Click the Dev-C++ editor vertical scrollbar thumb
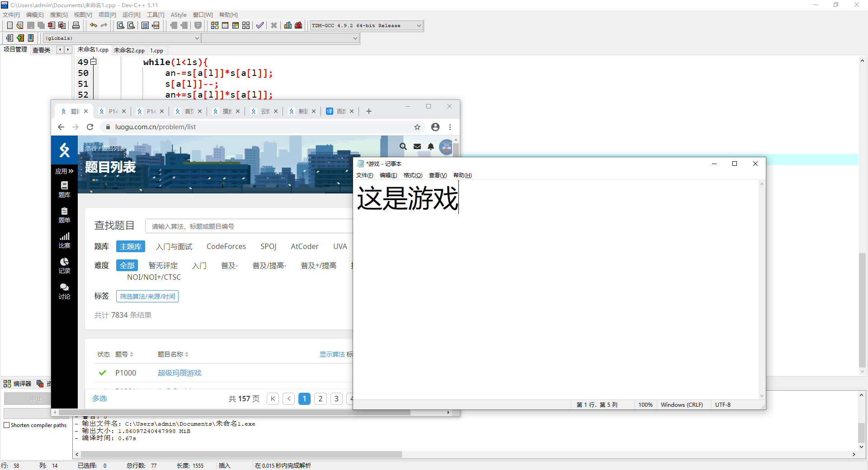The image size is (868, 470). tap(862, 310)
